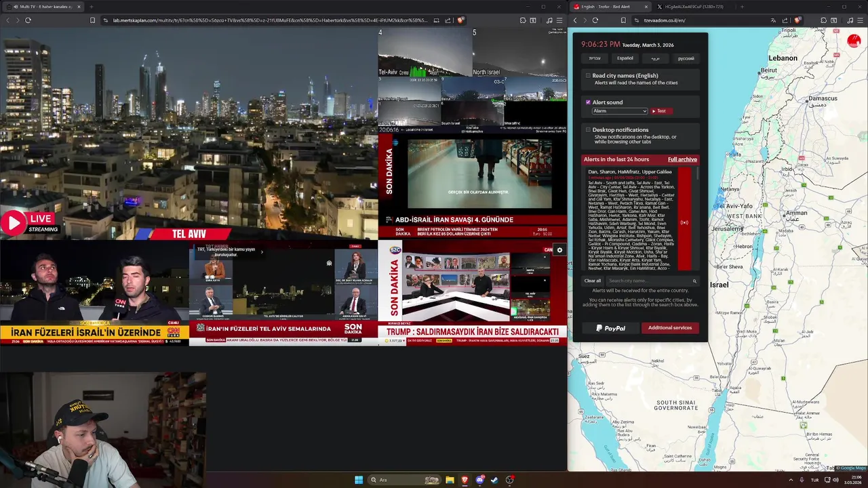Select the Tel Aviv live skyline stream
This screenshot has width=868, height=488.
coord(189,134)
